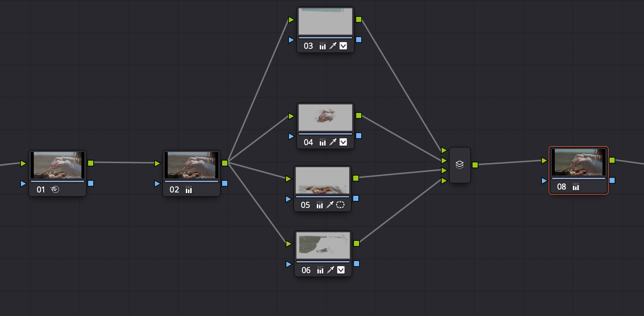644x316 pixels.
Task: Click the qualifier eyedropper icon on node 03
Action: coord(333,46)
